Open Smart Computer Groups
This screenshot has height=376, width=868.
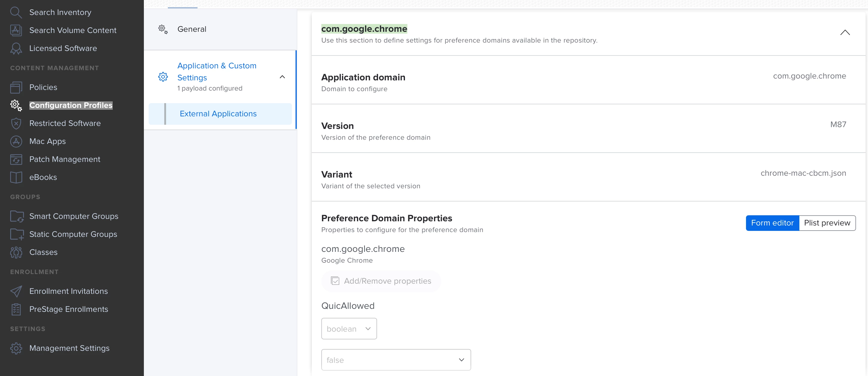pyautogui.click(x=74, y=216)
